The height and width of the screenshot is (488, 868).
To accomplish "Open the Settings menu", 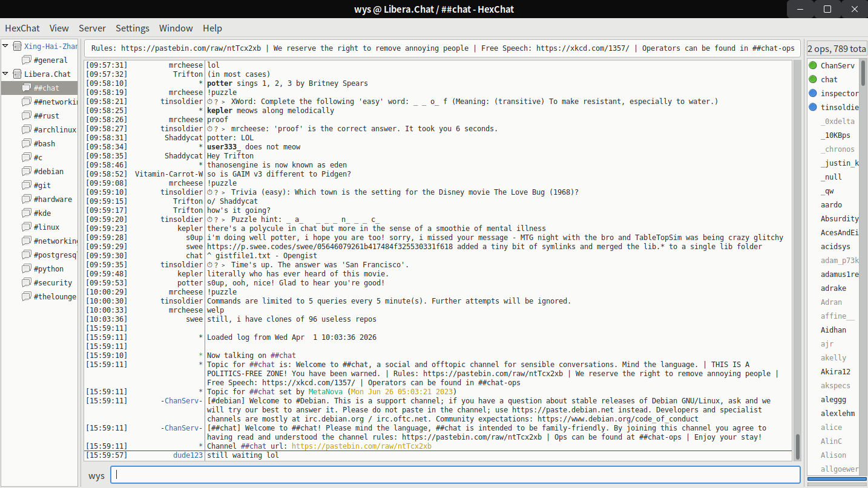I will pos(132,28).
